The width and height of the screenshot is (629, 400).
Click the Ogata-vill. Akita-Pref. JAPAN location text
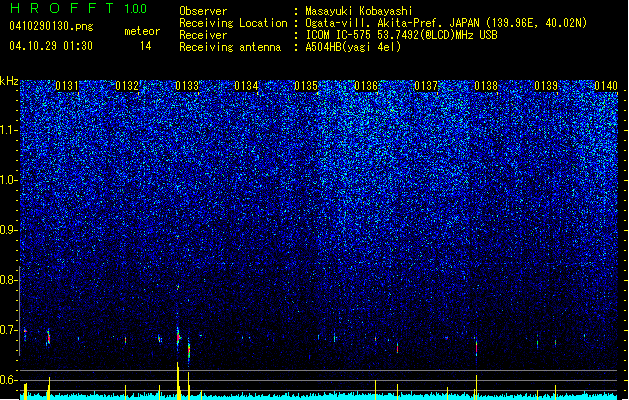[x=446, y=23]
